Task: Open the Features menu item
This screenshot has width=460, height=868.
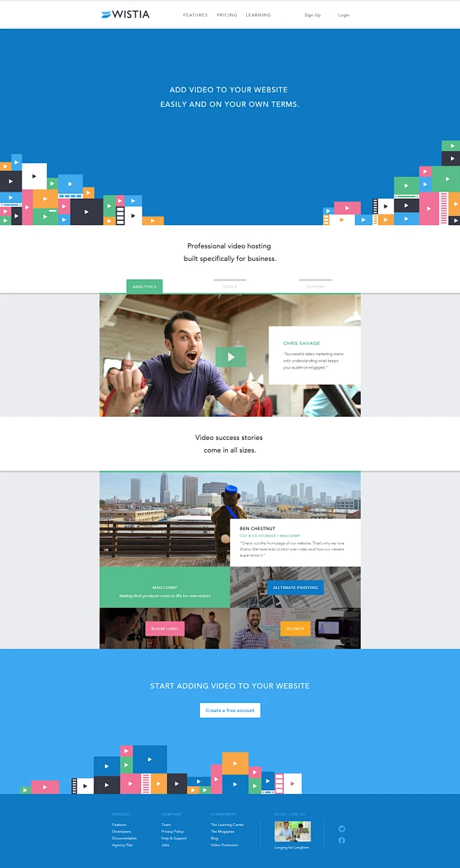Action: [x=195, y=15]
